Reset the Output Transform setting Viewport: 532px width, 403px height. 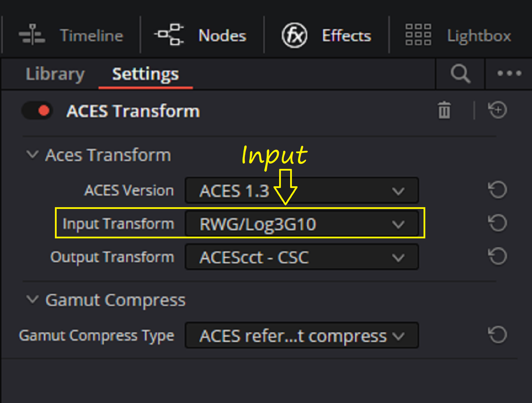(x=497, y=256)
